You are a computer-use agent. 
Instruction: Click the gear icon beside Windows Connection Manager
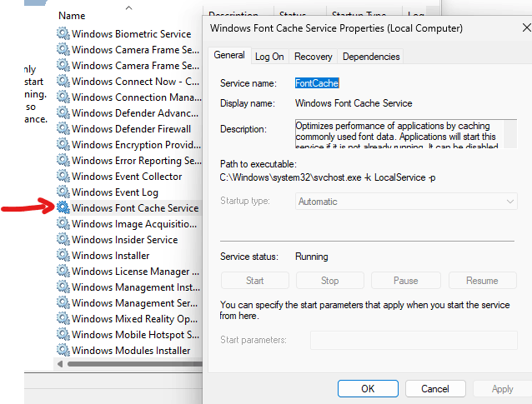pos(63,97)
